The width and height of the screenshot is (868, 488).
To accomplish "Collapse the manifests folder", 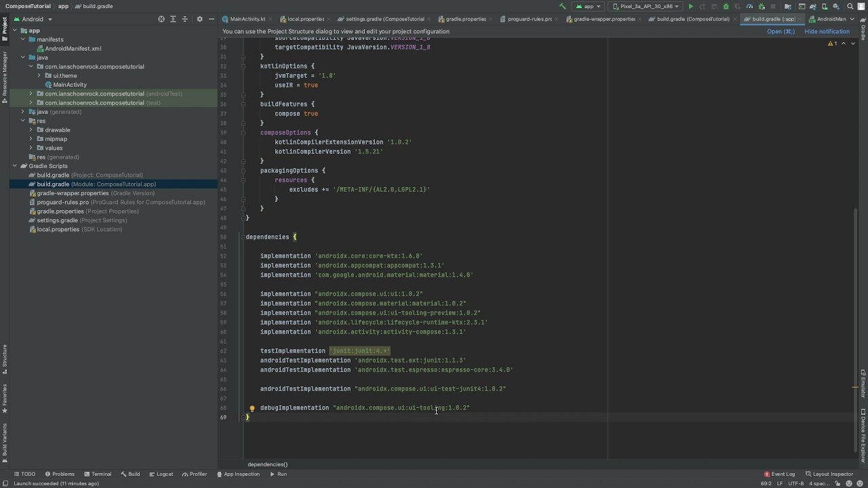I will pyautogui.click(x=22, y=39).
